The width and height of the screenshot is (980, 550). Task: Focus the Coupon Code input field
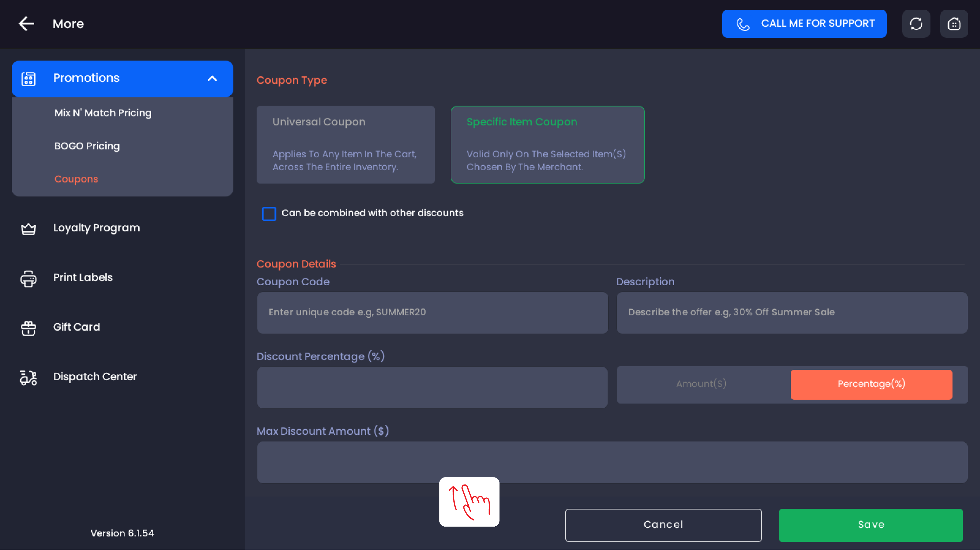[x=432, y=313]
